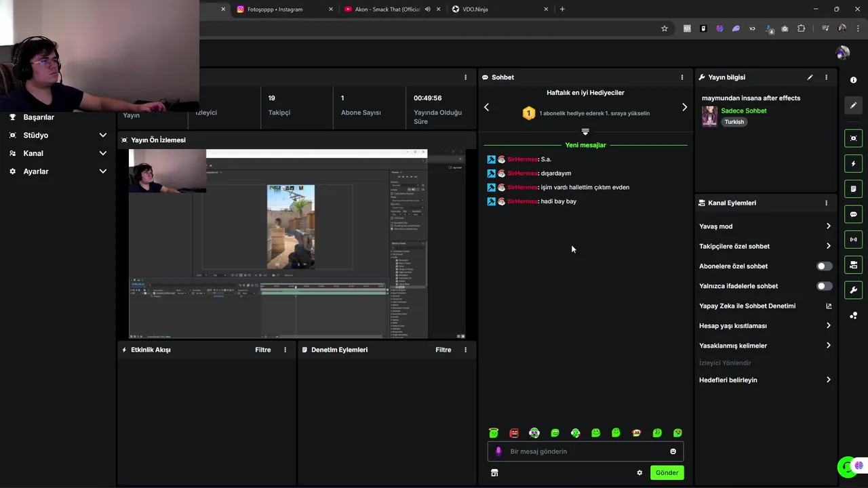Collapse top gifters banner with down arrow
The width and height of the screenshot is (868, 488).
(585, 131)
